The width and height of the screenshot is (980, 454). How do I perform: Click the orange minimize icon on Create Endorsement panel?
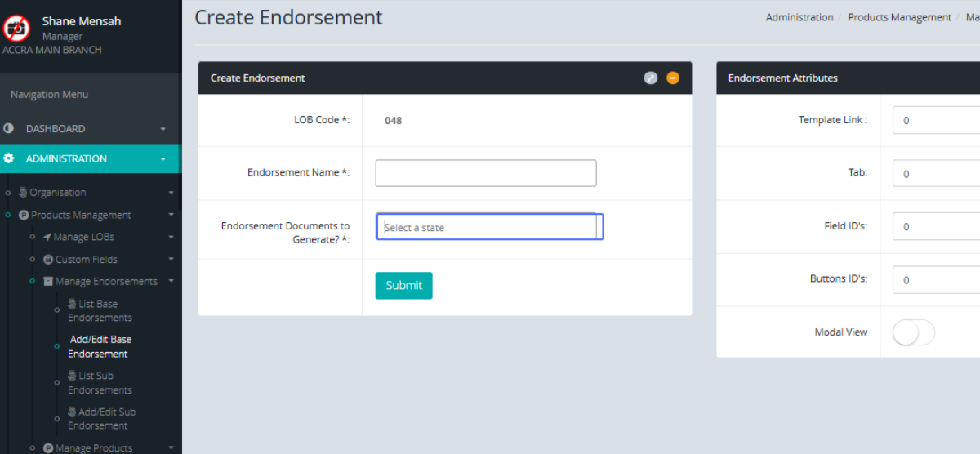point(673,78)
